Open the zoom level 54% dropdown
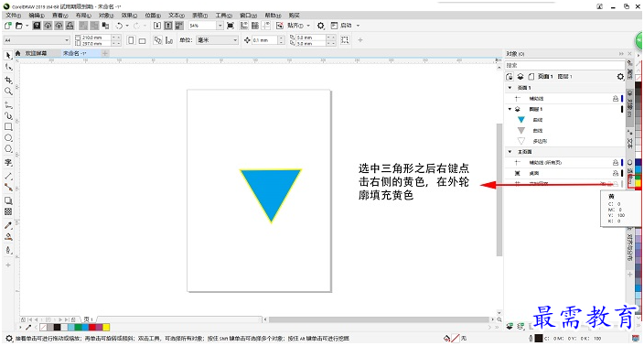 click(220, 26)
